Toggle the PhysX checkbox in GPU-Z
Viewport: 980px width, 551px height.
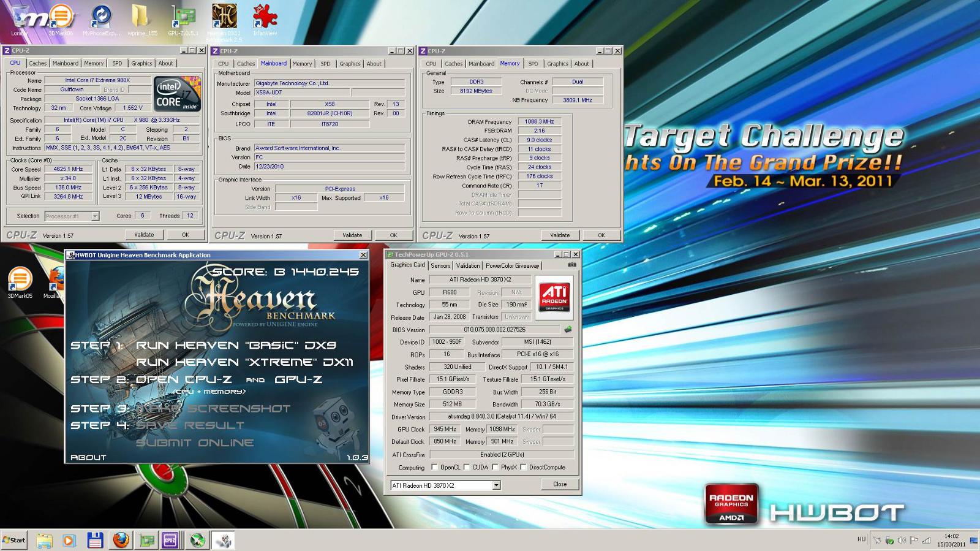pyautogui.click(x=495, y=467)
